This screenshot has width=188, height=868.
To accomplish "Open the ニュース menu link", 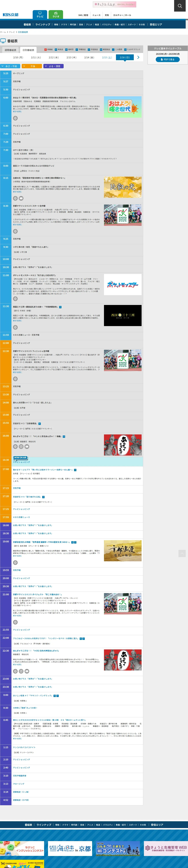I will (96, 15).
